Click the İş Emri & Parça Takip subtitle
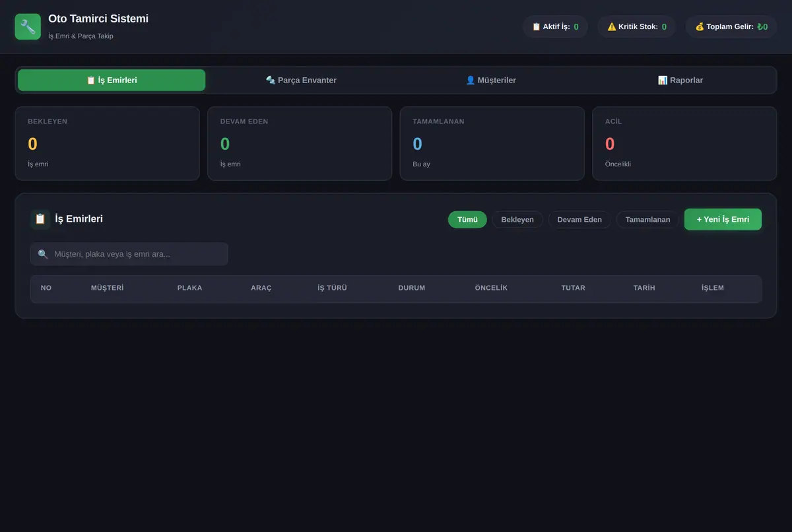This screenshot has height=532, width=792. 81,36
